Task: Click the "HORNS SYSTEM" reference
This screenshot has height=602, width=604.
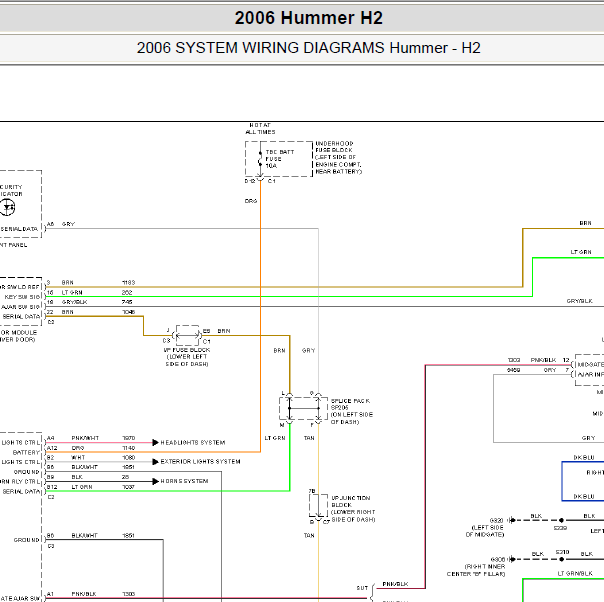Action: (184, 481)
